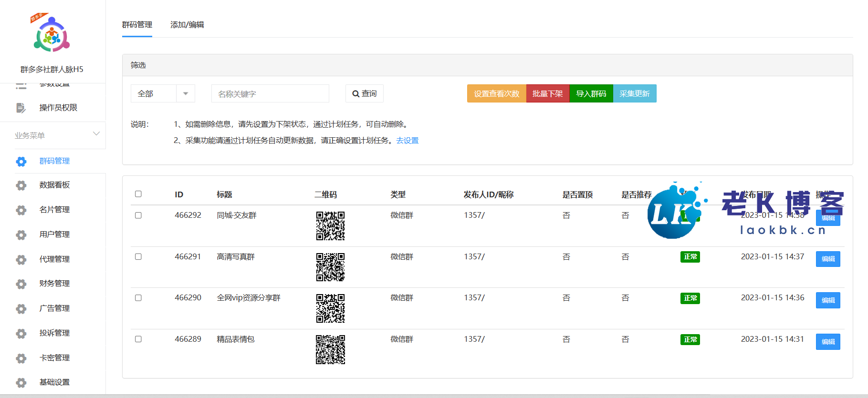The width and height of the screenshot is (868, 398).
Task: Click the title 高清写真群
Action: (236, 257)
